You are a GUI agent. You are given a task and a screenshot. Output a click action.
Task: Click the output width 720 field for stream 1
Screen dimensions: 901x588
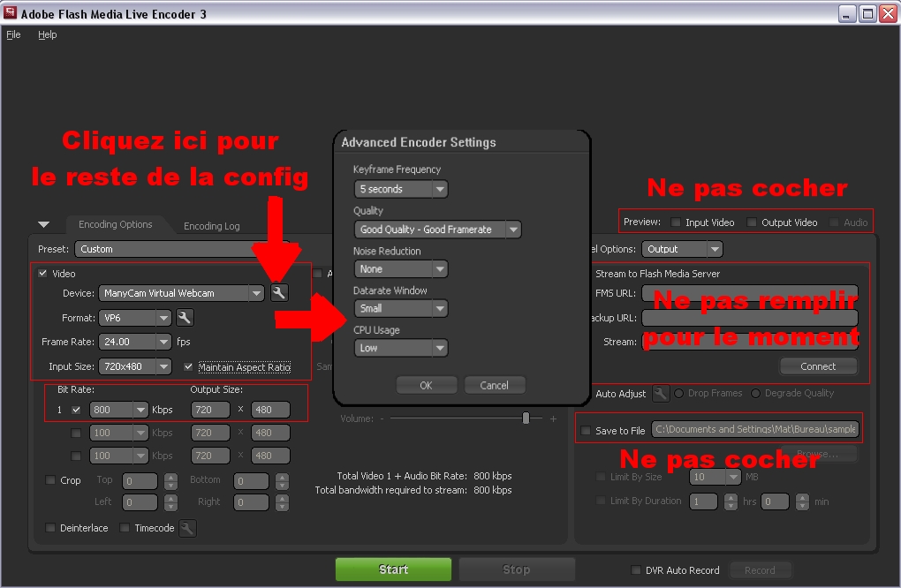[210, 410]
